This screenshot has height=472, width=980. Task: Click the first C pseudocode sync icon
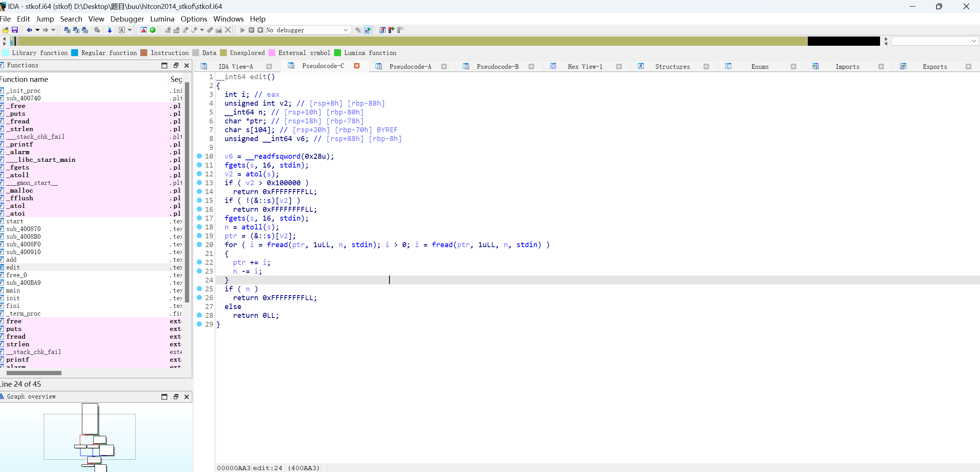point(359,30)
